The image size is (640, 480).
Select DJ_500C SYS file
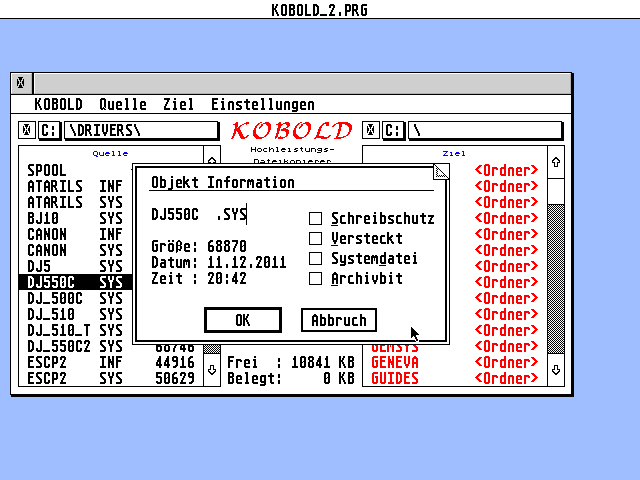point(75,298)
